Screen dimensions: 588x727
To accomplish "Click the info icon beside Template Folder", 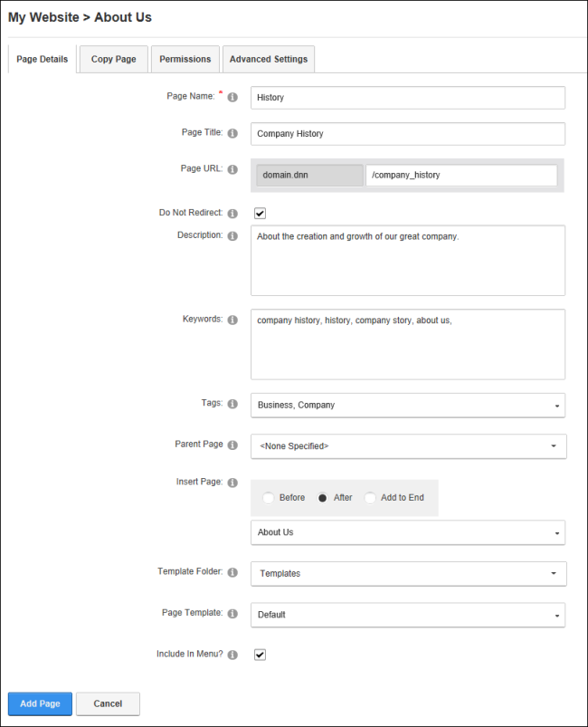I will click(x=232, y=572).
